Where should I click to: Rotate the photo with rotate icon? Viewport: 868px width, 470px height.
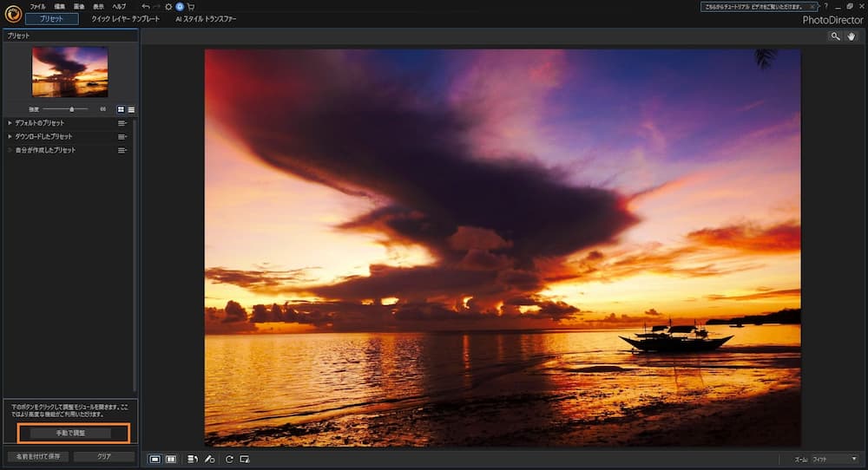(x=229, y=459)
